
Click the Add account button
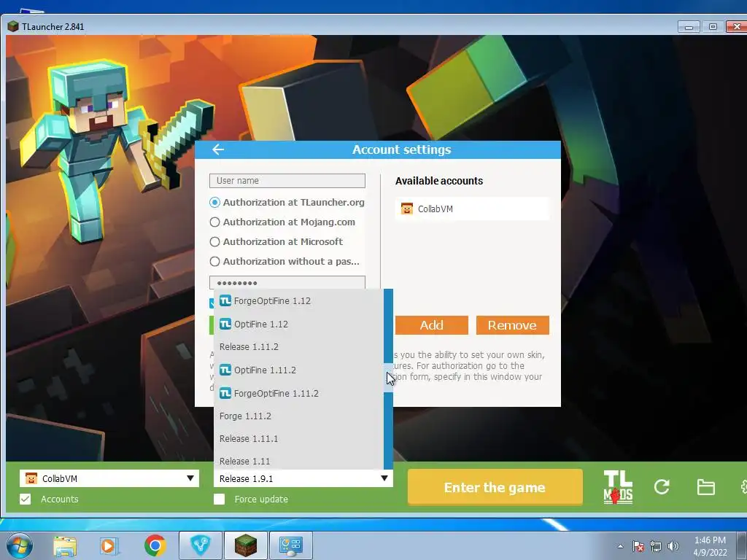pyautogui.click(x=432, y=325)
